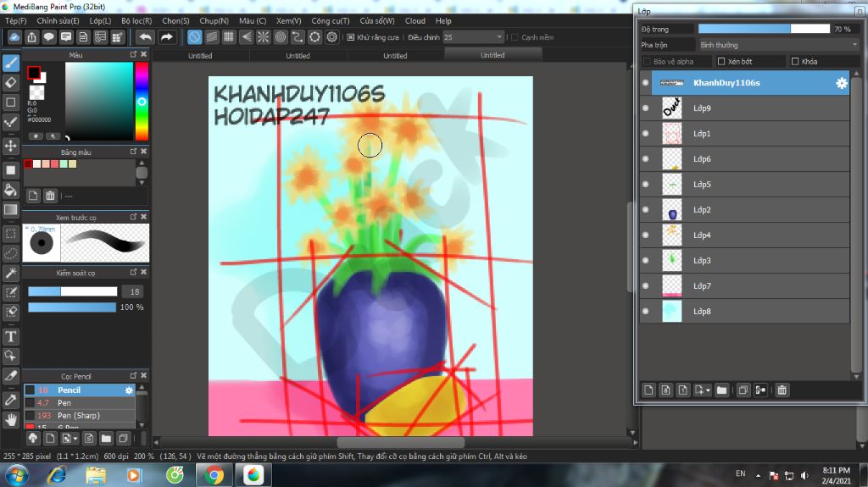The image size is (868, 487).
Task: Open Google Chrome from the taskbar
Action: (214, 475)
